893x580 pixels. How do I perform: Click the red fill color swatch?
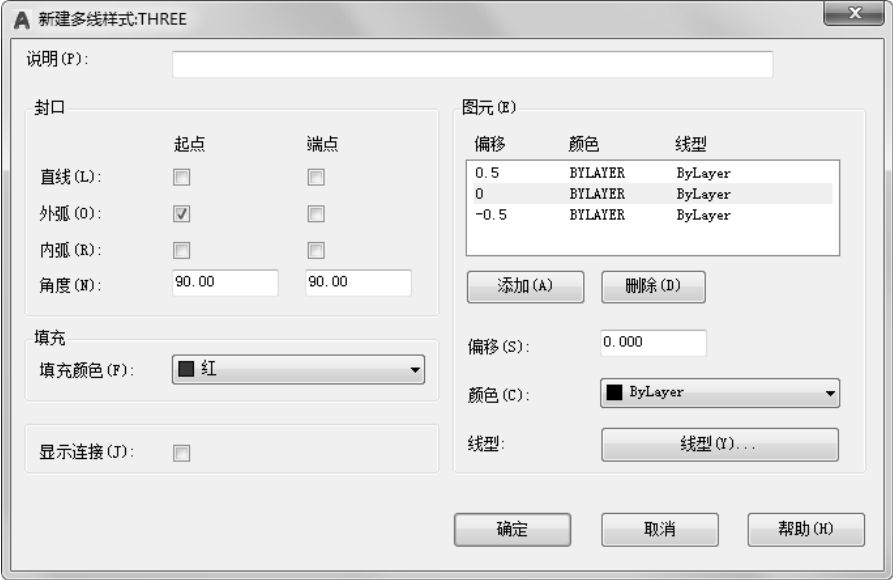(187, 370)
